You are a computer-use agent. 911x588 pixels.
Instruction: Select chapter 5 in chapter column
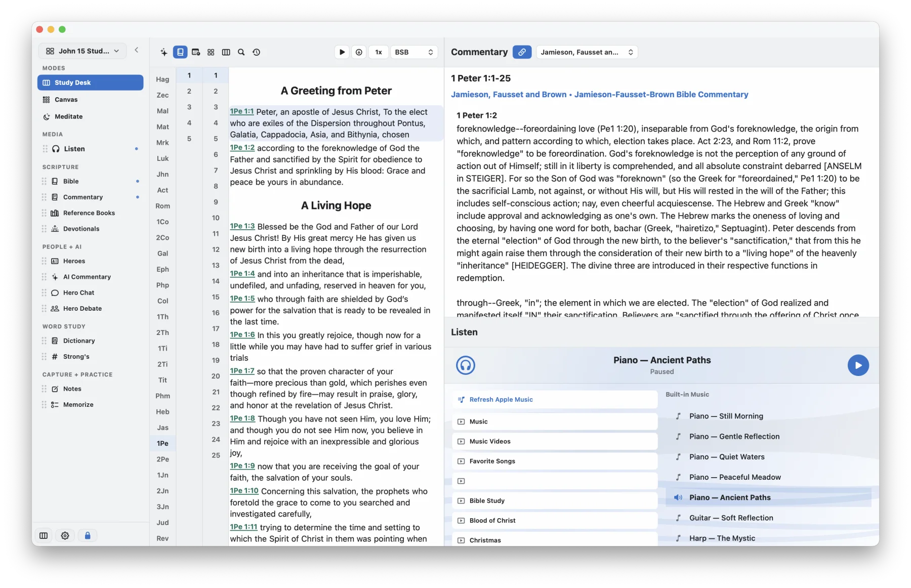coord(189,139)
